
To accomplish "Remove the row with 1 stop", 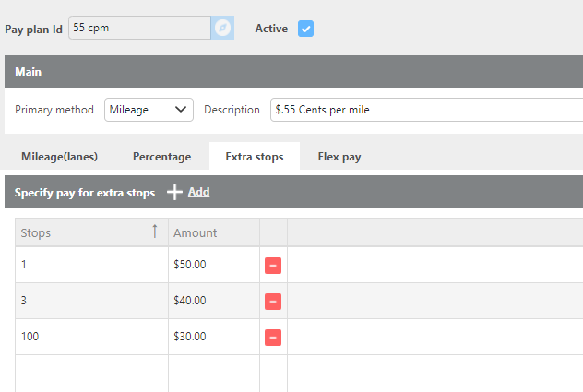I will point(273,266).
